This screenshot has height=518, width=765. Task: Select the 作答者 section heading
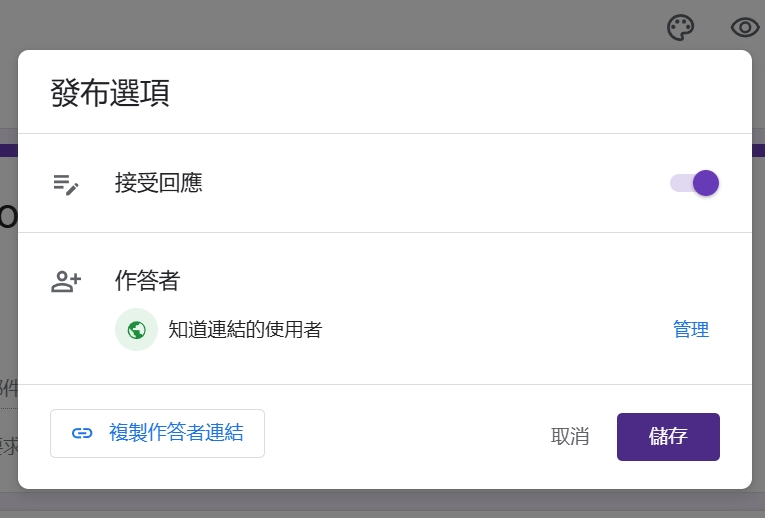[x=147, y=281]
